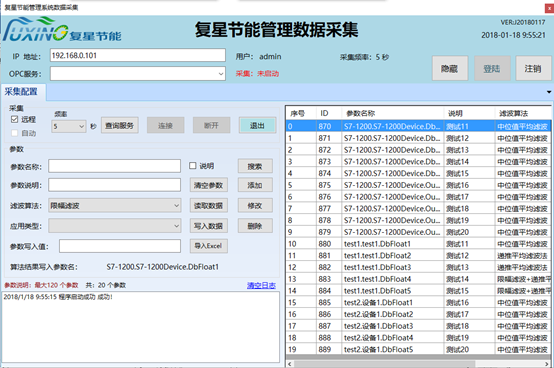Click the table horizontal scrollbar thumb
This screenshot has height=368, width=554.
[x=384, y=364]
